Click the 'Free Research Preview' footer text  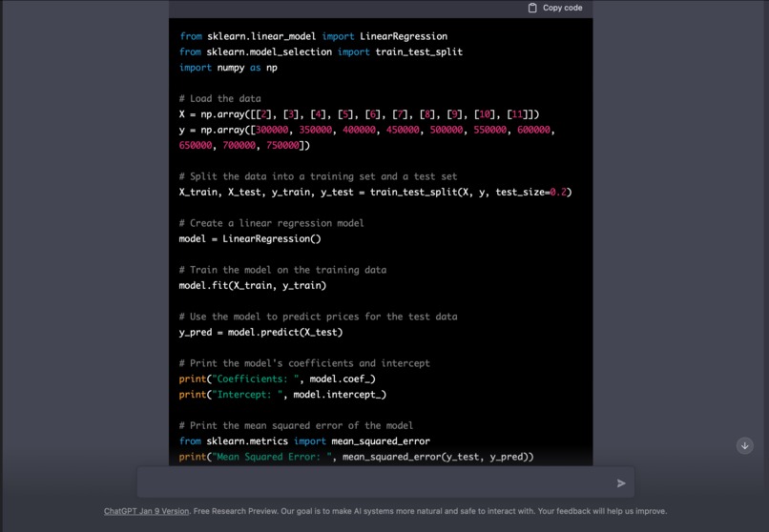(x=235, y=511)
